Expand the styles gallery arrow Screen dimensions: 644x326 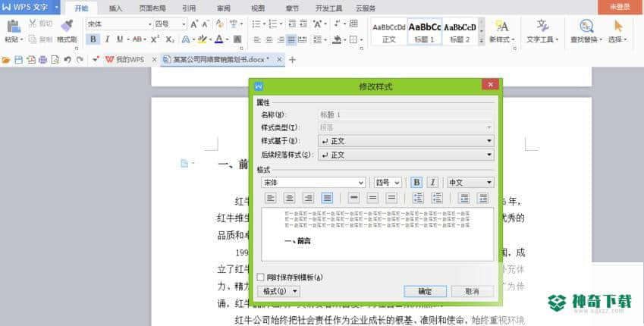pyautogui.click(x=482, y=40)
